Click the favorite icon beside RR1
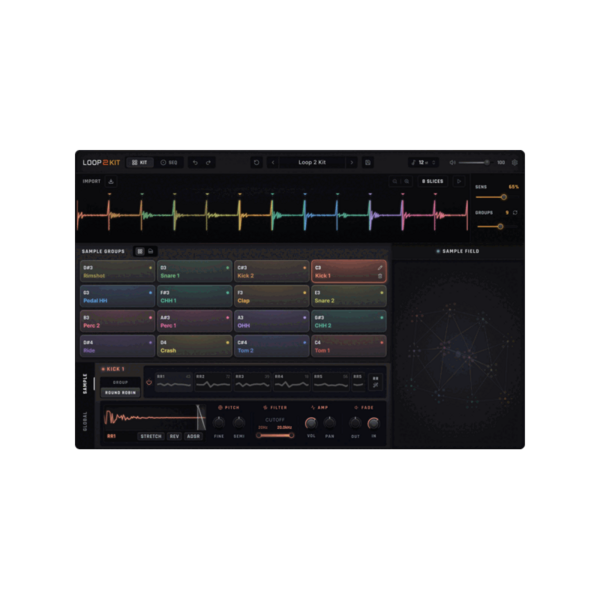The height and width of the screenshot is (600, 600). [x=149, y=382]
